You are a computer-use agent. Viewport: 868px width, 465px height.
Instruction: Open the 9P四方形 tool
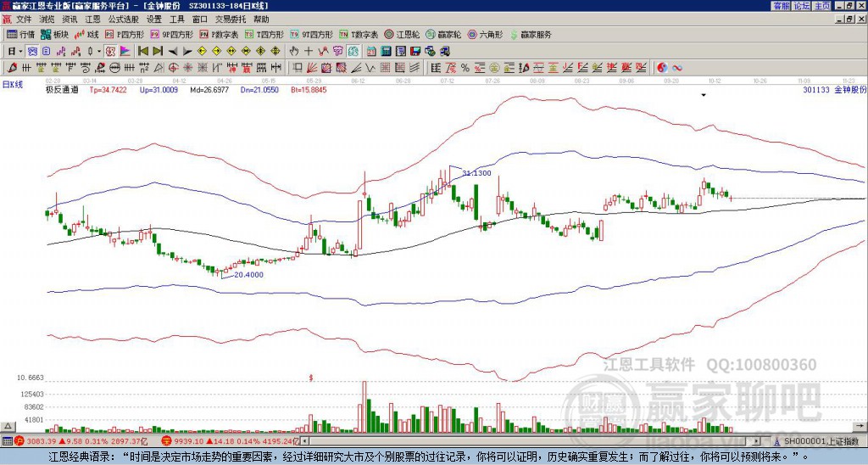pyautogui.click(x=172, y=35)
